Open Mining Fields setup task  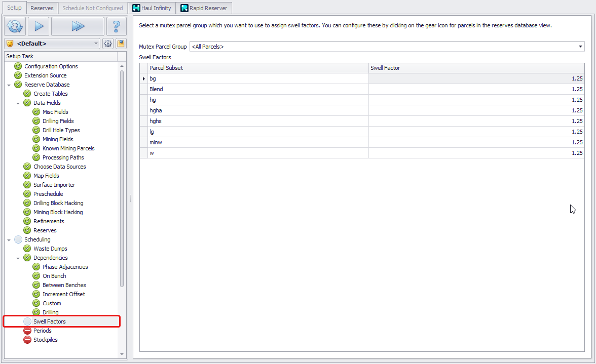coord(58,139)
